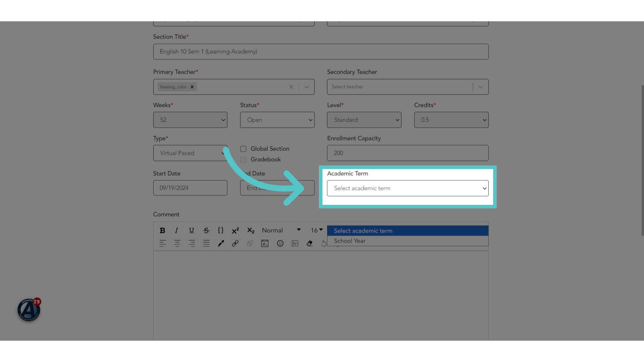Apply strikethrough formatting
Image resolution: width=644 pixels, height=362 pixels.
[206, 230]
